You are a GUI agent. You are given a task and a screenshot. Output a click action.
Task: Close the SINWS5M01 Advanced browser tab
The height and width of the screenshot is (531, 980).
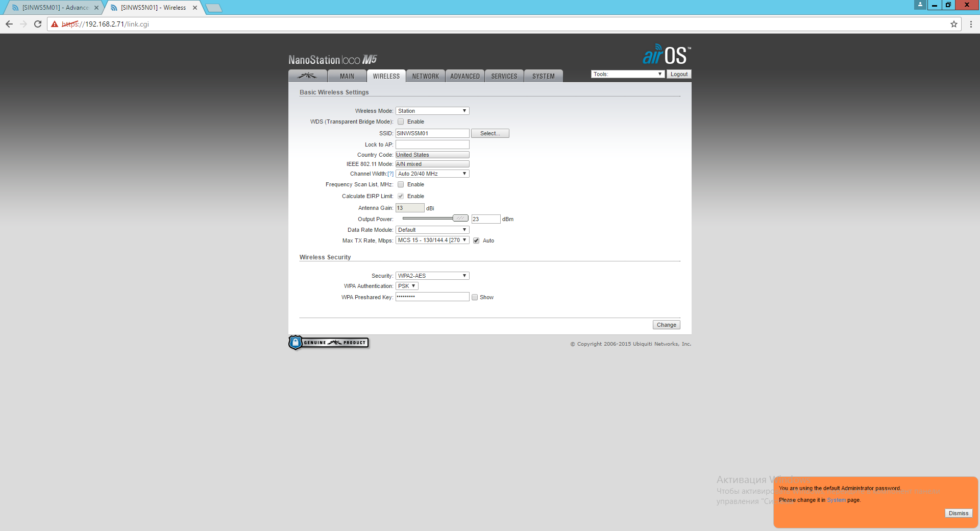(x=96, y=8)
